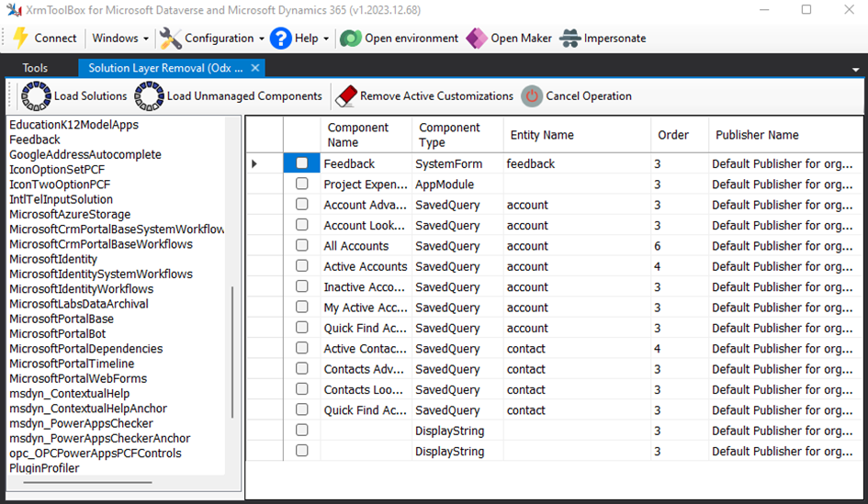Click the Connect button label

click(55, 39)
